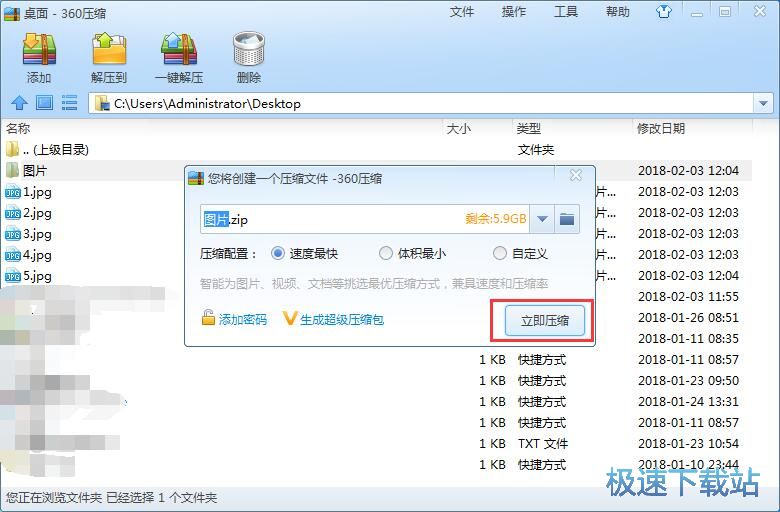Click the date 2018-01-11 08:35
The height and width of the screenshot is (512, 780).
pyautogui.click(x=688, y=338)
